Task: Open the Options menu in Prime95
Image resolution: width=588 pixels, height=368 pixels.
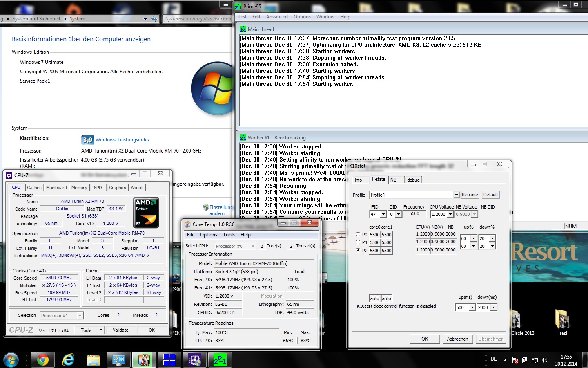Action: pyautogui.click(x=302, y=17)
